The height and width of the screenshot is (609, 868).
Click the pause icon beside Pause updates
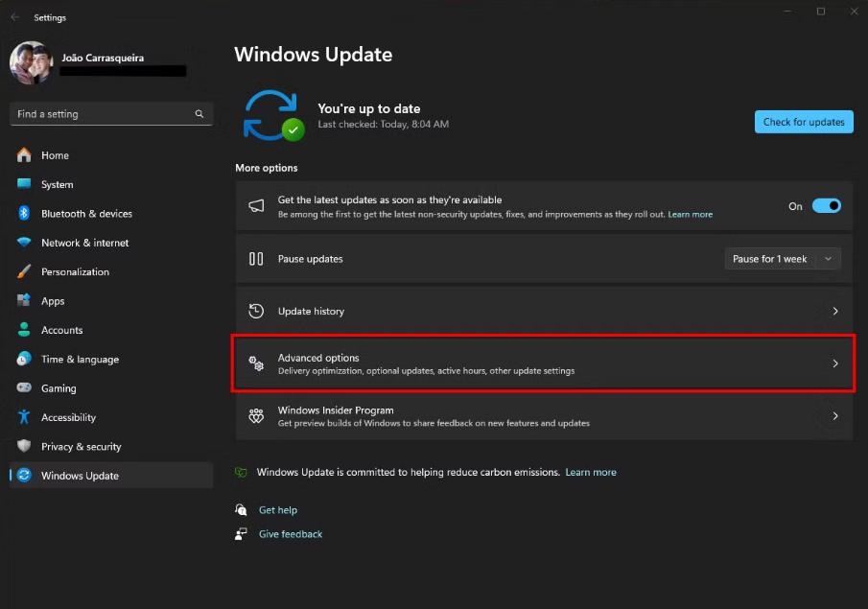[256, 259]
